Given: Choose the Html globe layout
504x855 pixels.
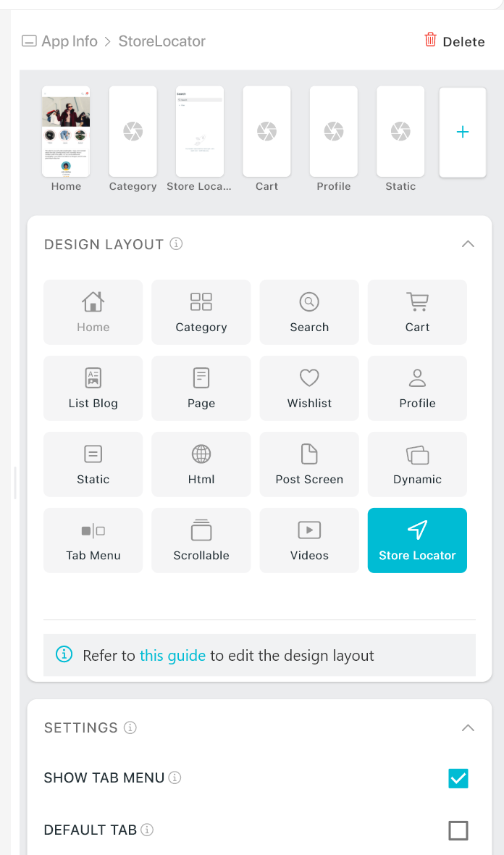Looking at the screenshot, I should [x=201, y=464].
